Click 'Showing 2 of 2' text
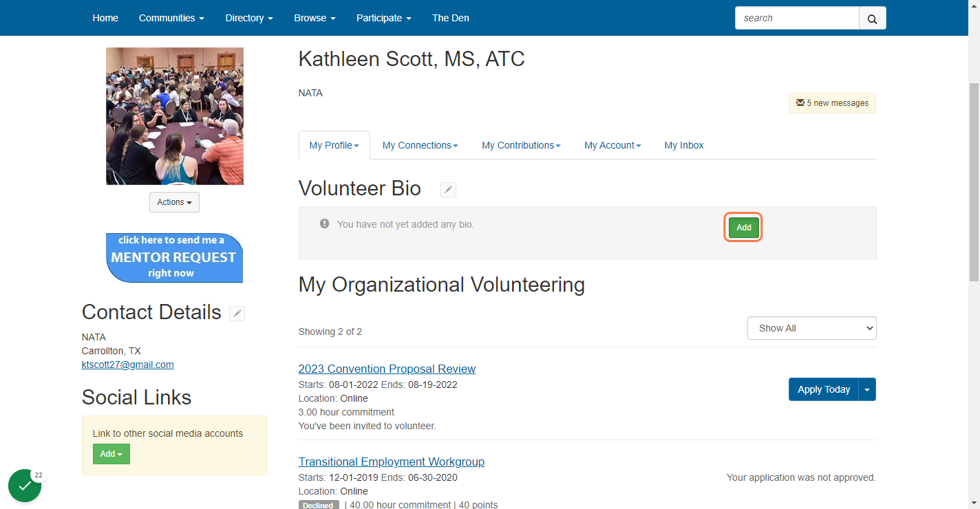 coord(330,332)
